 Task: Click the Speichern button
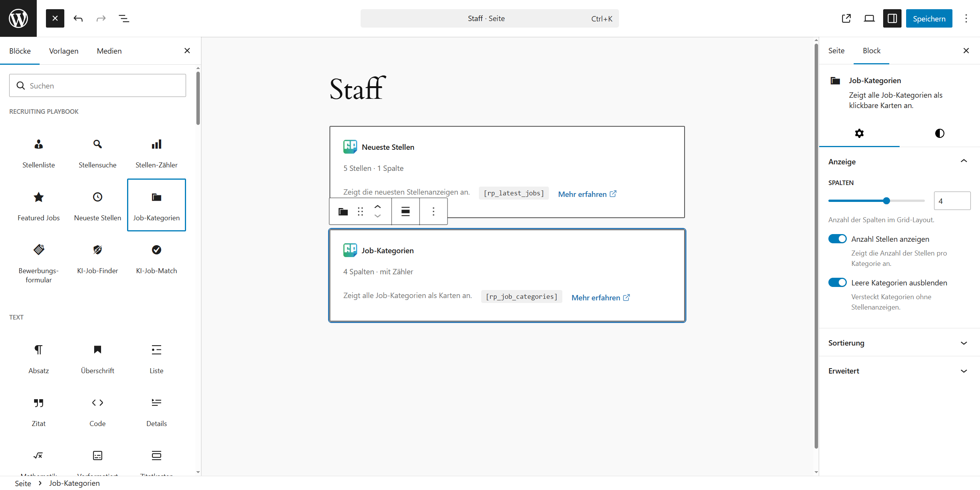click(x=929, y=18)
